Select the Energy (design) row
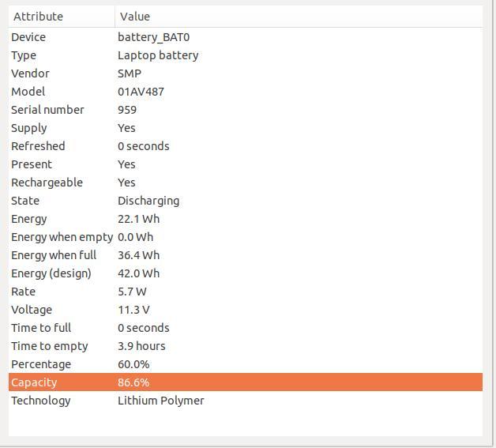Viewport: 496px width, 448px height. pyautogui.click(x=246, y=273)
